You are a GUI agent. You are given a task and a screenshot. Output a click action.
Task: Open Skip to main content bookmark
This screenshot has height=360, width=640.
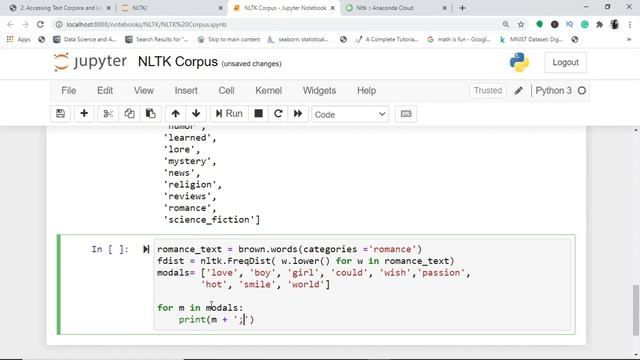(x=229, y=40)
